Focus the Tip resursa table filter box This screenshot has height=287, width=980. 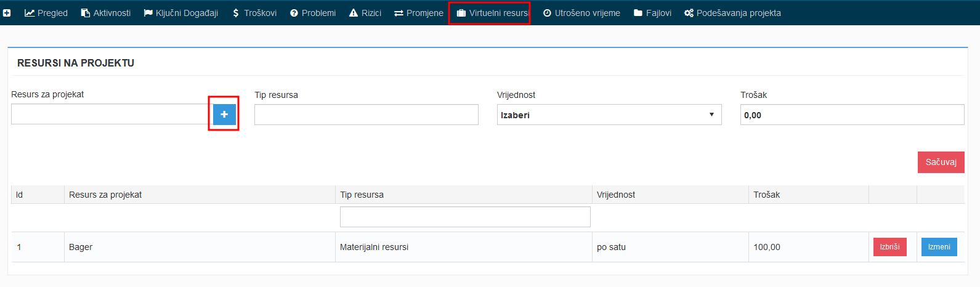465,217
